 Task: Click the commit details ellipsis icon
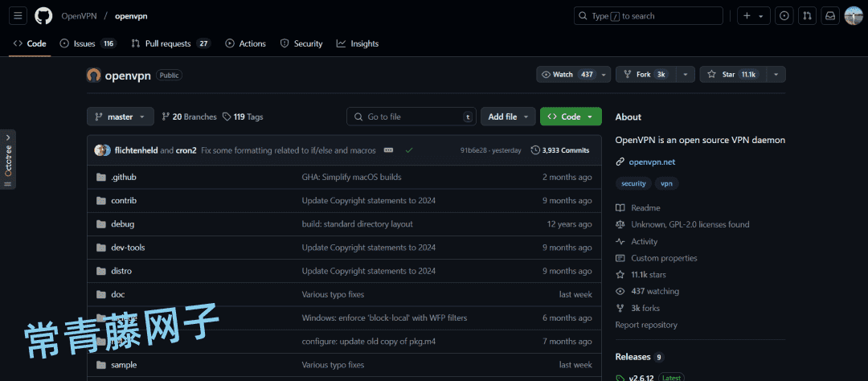(390, 150)
